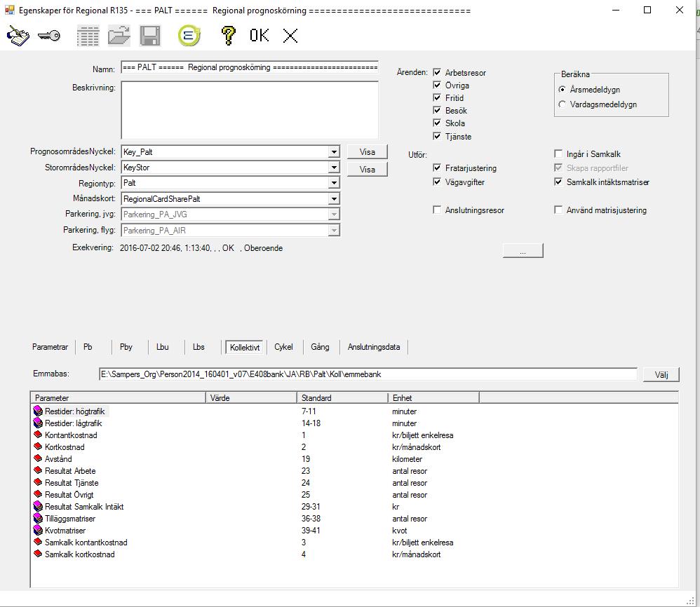
Task: Click red icon beside Resultat Tjänste
Action: 38,482
